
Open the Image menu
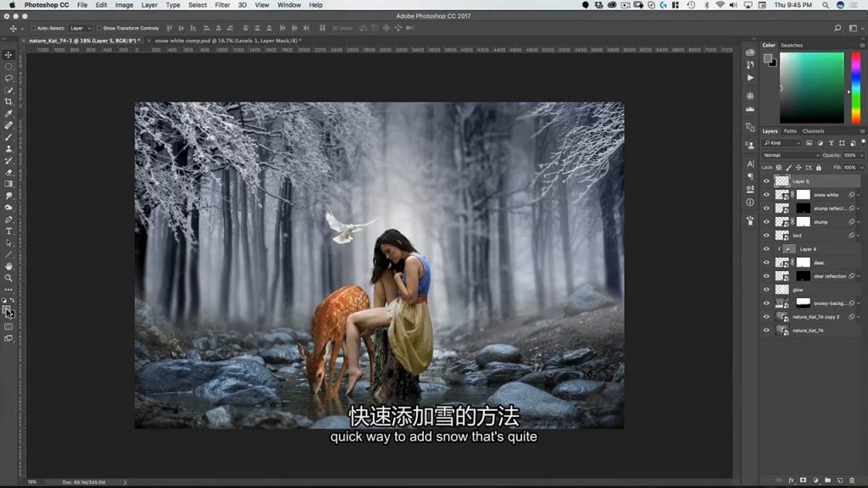coord(124,5)
